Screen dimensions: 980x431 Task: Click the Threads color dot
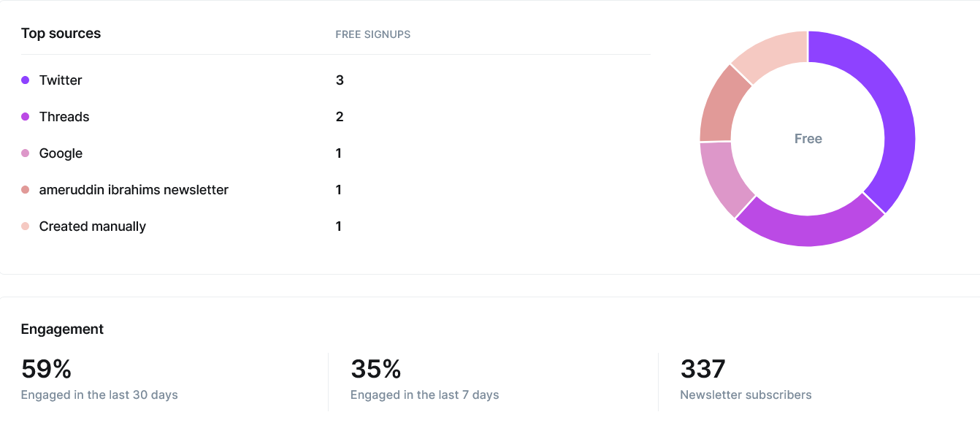click(x=25, y=117)
